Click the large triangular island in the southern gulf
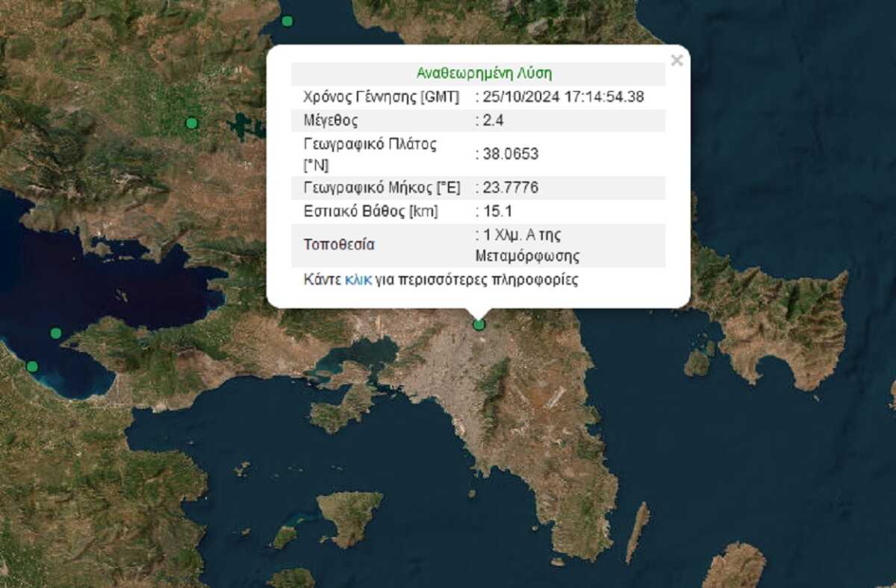The height and width of the screenshot is (588, 896). 349,516
